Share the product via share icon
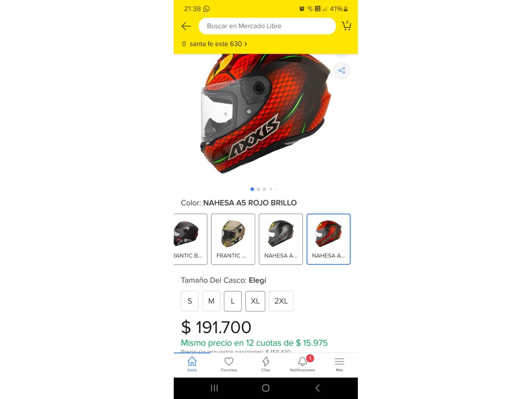532x399 pixels. pos(342,70)
